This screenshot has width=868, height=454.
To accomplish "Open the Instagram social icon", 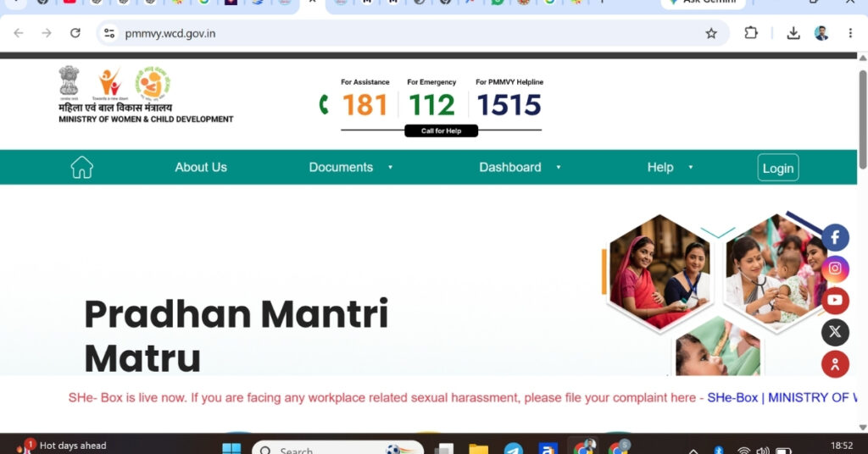I will coord(835,269).
